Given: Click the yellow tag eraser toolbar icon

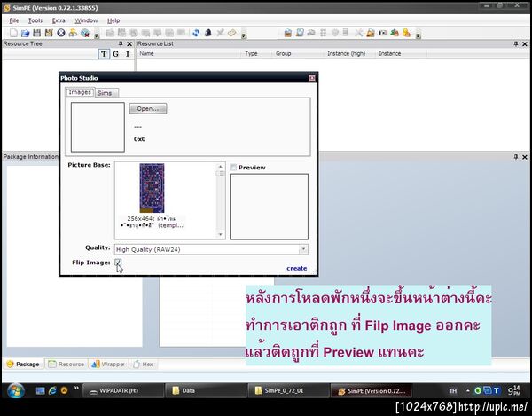Looking at the screenshot, I should point(232,33).
